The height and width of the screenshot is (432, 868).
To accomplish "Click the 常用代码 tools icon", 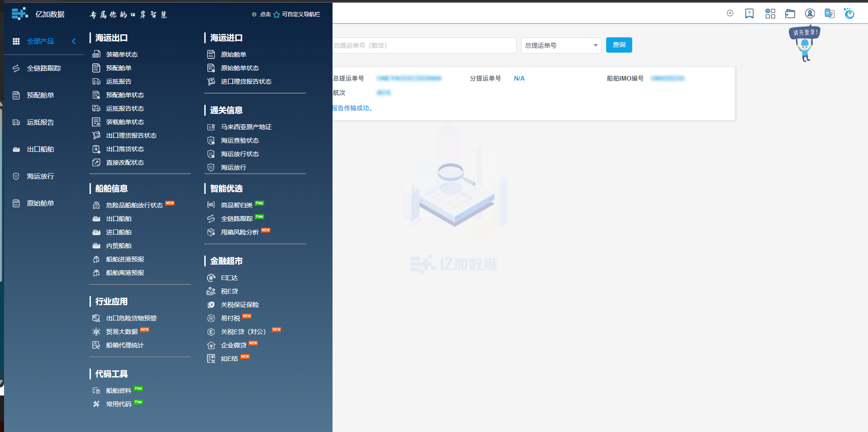I will [96, 404].
